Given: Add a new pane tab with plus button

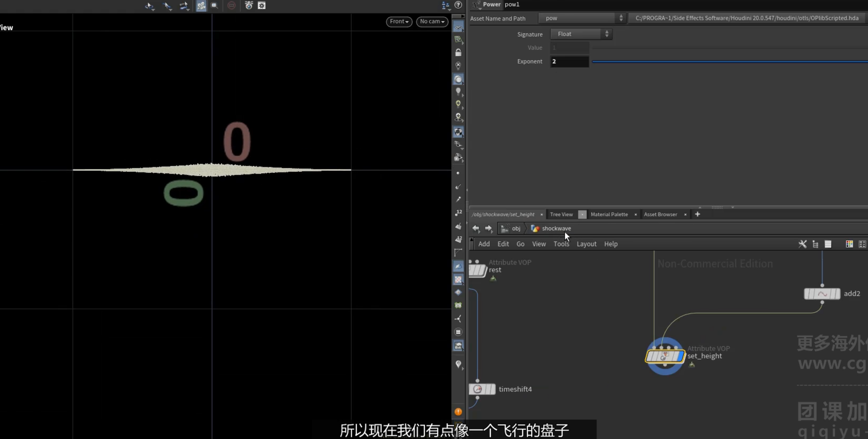Looking at the screenshot, I should pyautogui.click(x=698, y=214).
